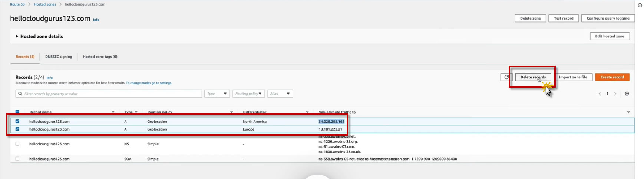Check the SOA record checkbox
Viewport: 644px width, 179px height.
point(17,159)
